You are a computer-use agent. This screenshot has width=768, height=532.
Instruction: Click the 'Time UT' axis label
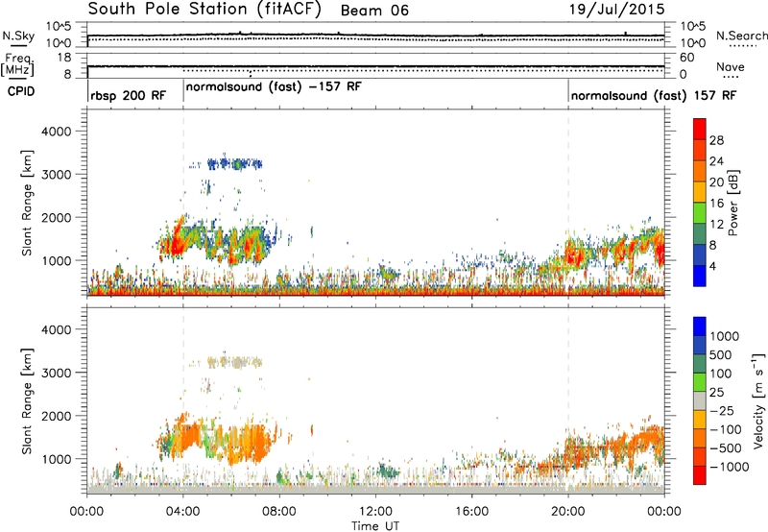pos(375,526)
